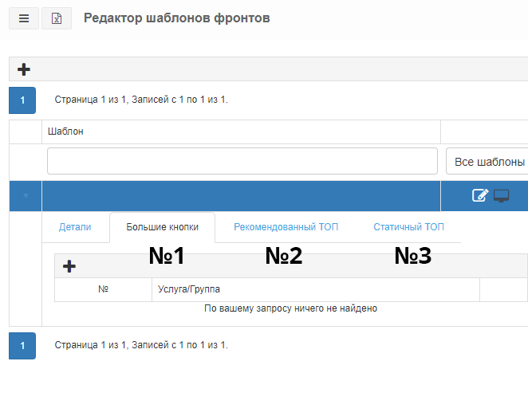Viewport: 528px width, 420px height.
Task: Add new template with top plus icon
Action: (x=24, y=69)
